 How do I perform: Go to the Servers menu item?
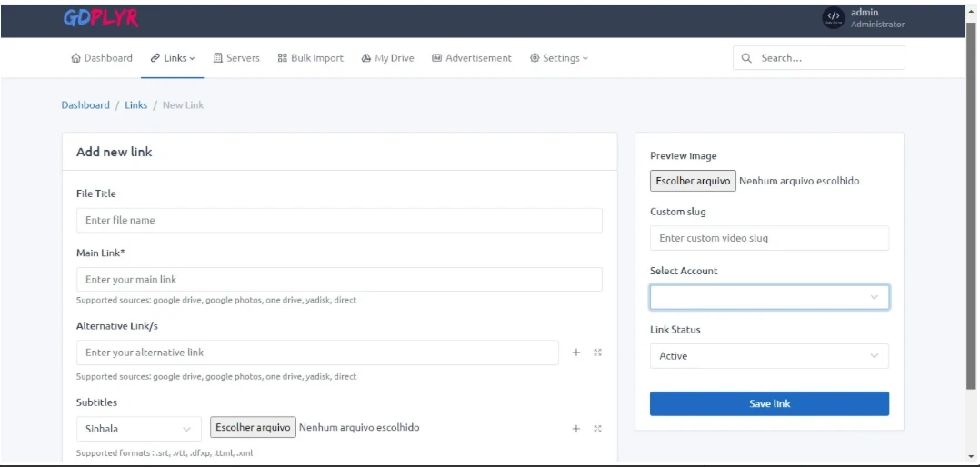(236, 58)
